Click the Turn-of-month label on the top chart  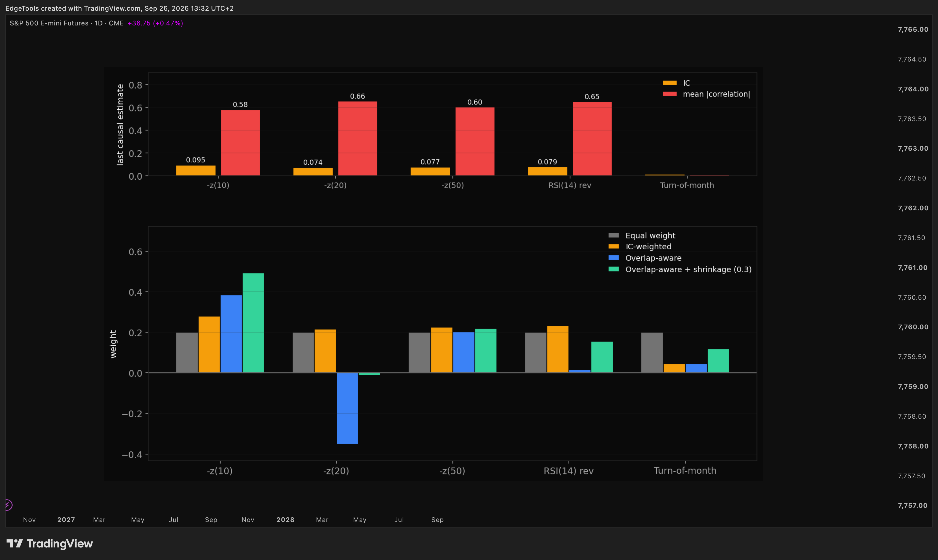click(x=687, y=185)
